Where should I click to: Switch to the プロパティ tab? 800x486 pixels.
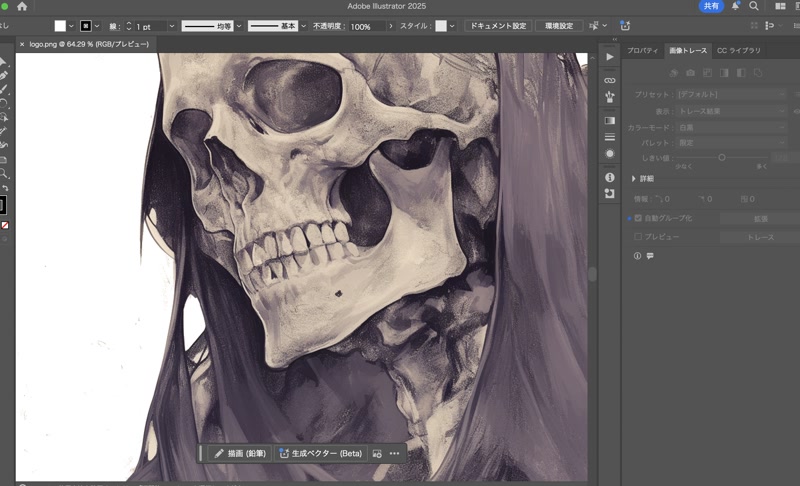[642, 50]
